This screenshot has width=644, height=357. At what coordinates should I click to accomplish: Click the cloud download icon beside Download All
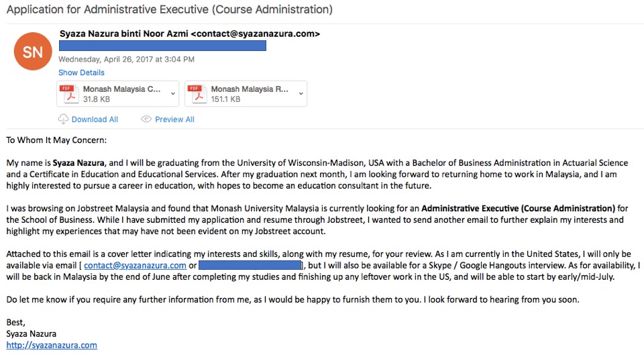(x=63, y=119)
